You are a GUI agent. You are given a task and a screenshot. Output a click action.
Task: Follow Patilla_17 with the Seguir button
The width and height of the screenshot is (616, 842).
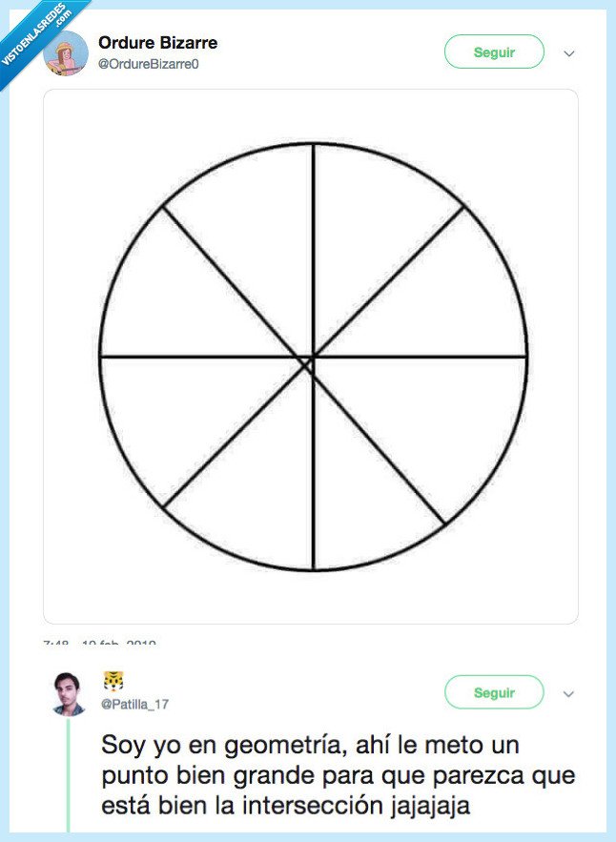(493, 692)
